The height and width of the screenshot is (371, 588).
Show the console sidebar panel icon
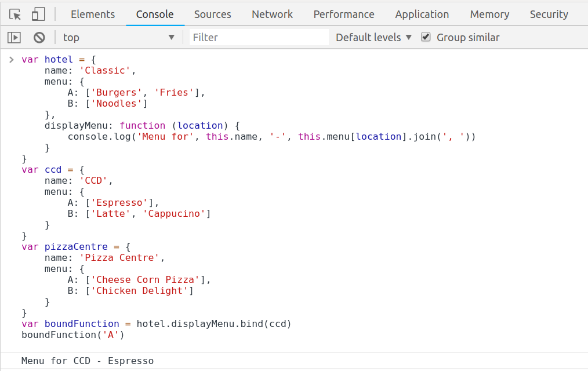click(14, 38)
